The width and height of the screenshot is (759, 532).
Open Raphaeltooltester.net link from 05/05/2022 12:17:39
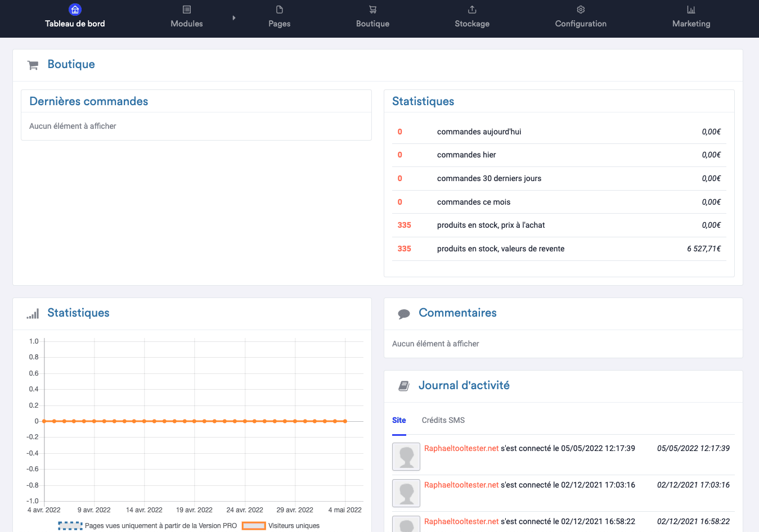[x=461, y=448]
